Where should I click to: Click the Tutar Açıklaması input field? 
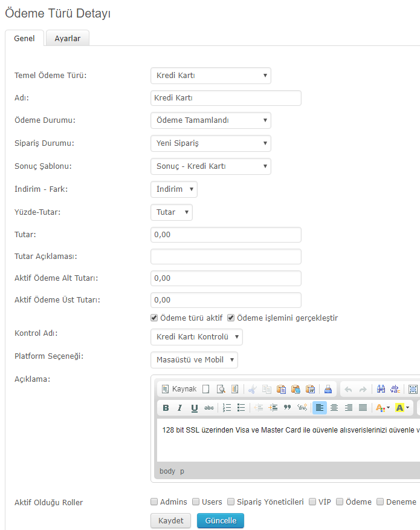click(x=226, y=257)
